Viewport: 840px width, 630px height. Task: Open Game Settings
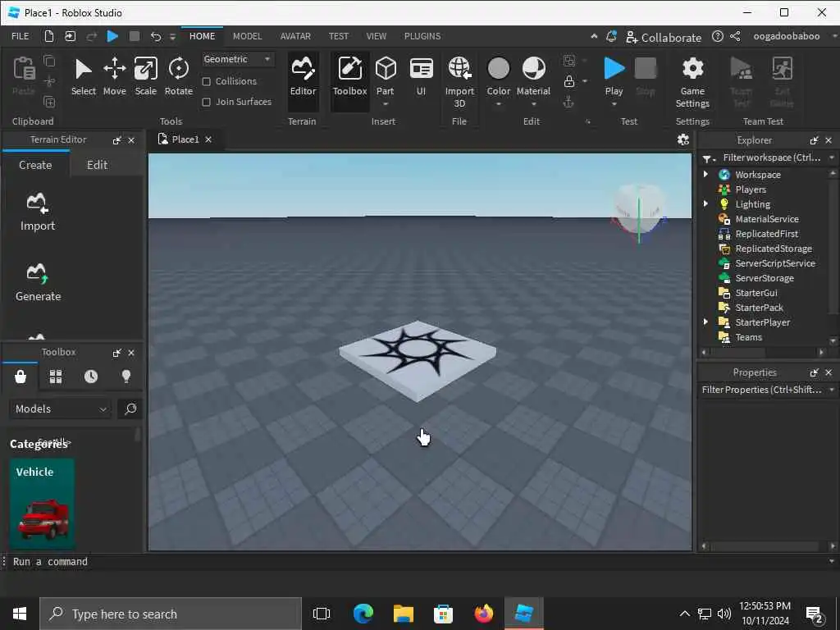[692, 81]
